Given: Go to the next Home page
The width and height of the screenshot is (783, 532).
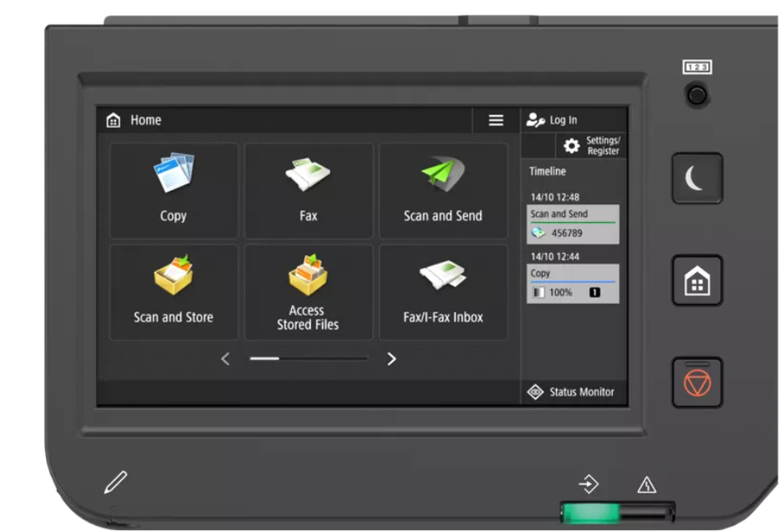Looking at the screenshot, I should [x=392, y=359].
